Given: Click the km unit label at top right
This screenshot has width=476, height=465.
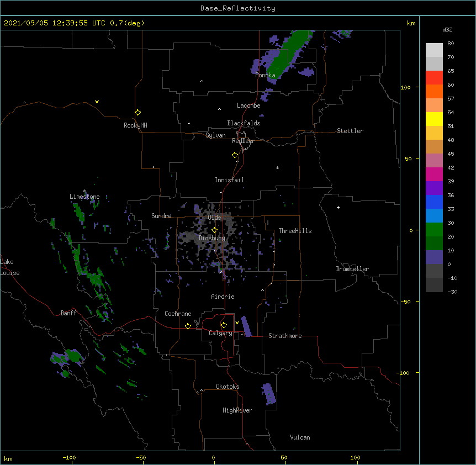Looking at the screenshot, I should pos(411,23).
